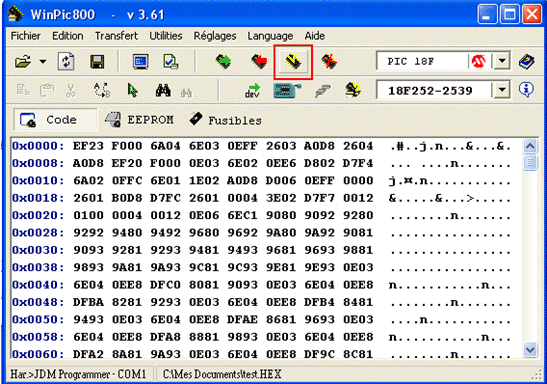The height and width of the screenshot is (384, 547).
Task: Switch to the Code tab
Action: [56, 120]
